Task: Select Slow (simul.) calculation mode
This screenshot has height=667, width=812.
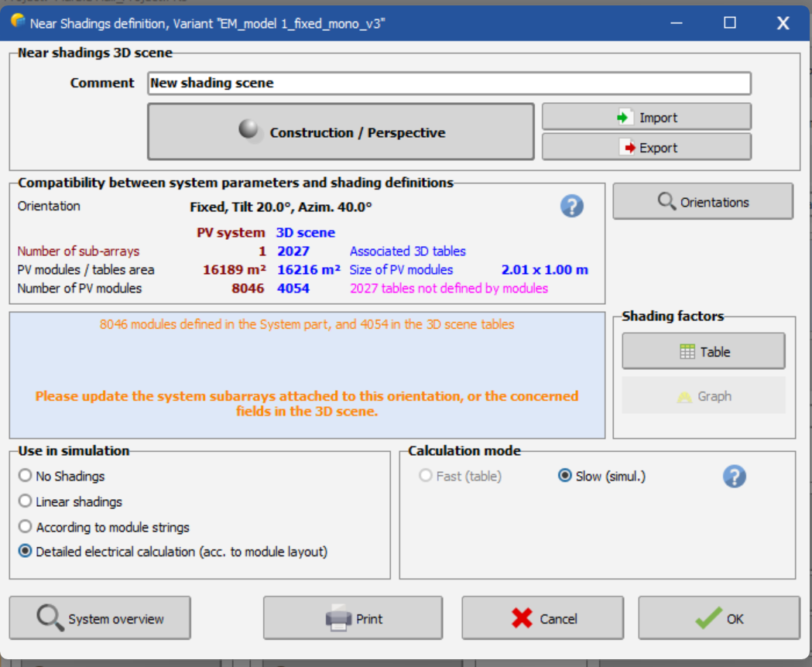Action: pos(564,476)
